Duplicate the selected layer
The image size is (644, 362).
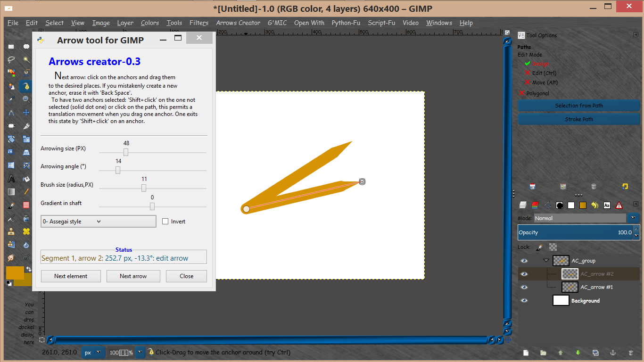595,353
